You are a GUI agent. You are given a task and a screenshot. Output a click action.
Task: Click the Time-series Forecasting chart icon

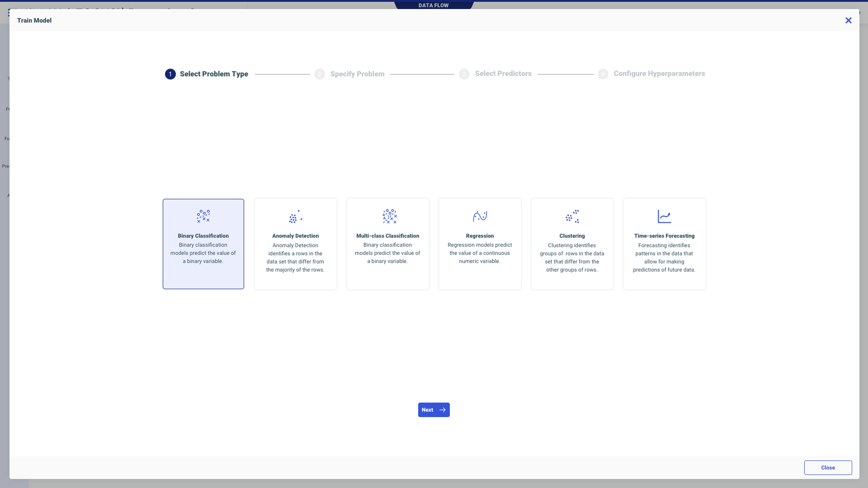pos(664,216)
